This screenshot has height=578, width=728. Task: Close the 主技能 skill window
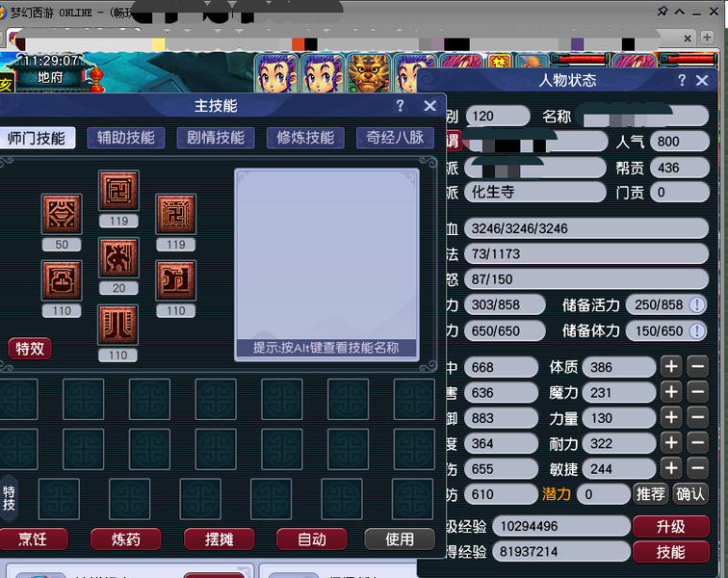(x=429, y=106)
